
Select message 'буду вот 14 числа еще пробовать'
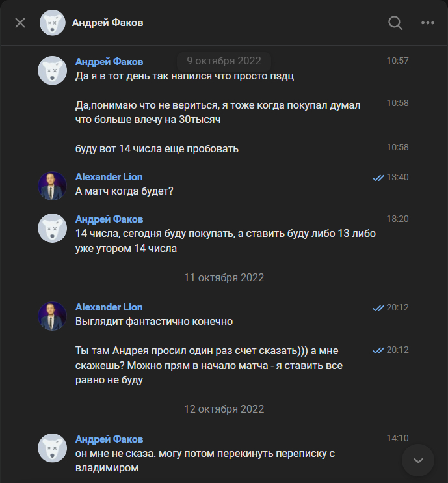pyautogui.click(x=157, y=149)
